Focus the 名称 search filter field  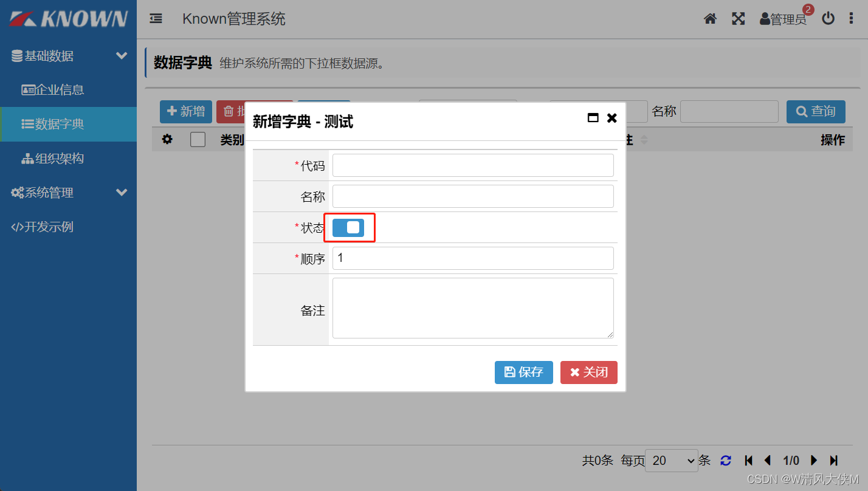click(729, 112)
